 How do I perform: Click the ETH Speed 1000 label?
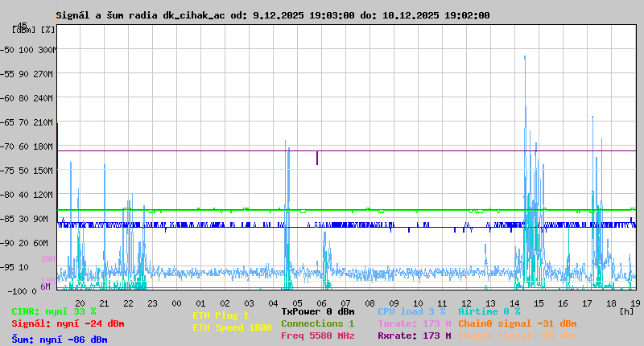232,327
